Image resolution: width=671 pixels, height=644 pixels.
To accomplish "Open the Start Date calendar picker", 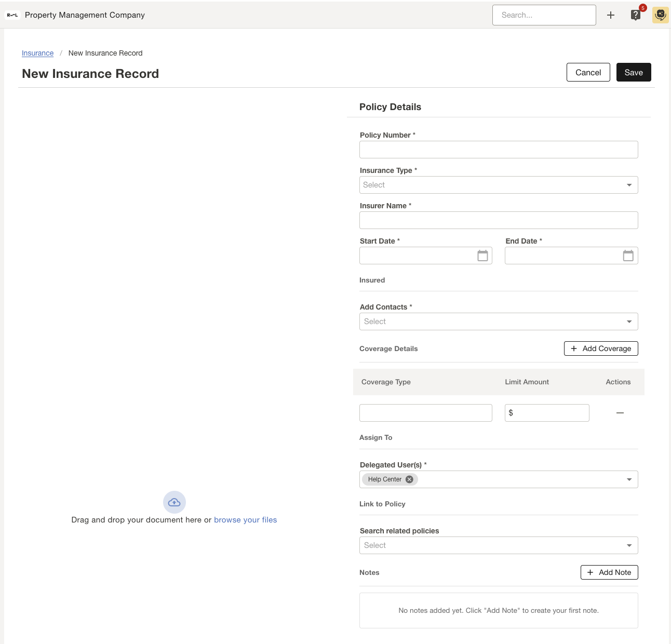I will (482, 256).
